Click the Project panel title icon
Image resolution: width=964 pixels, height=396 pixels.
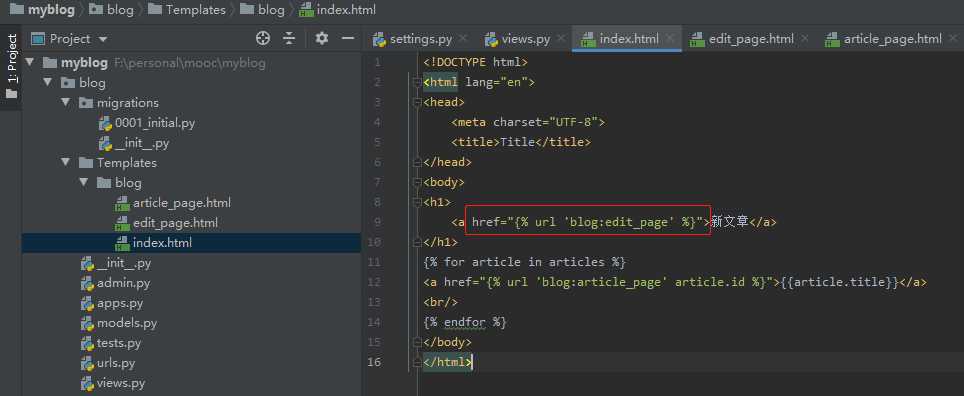pyautogui.click(x=38, y=39)
